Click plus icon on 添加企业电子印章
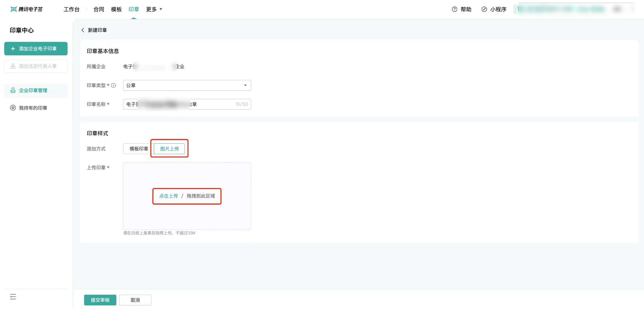The height and width of the screenshot is (309, 644). click(13, 49)
